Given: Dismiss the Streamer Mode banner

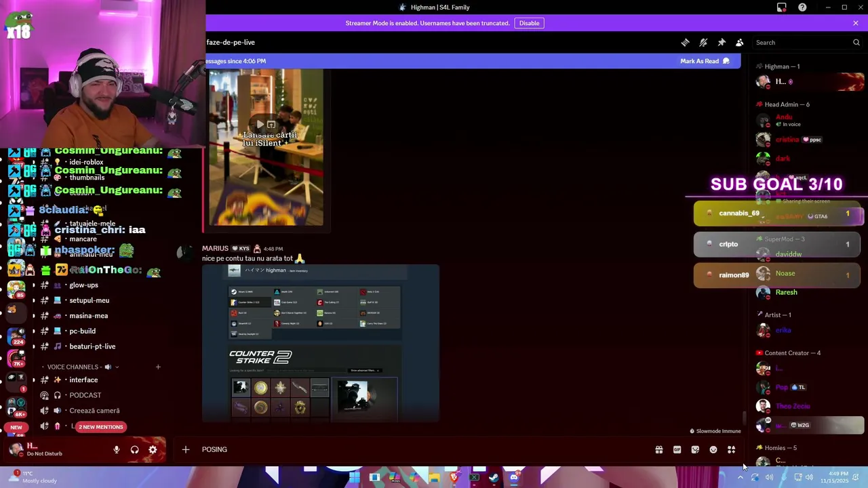Looking at the screenshot, I should [856, 23].
